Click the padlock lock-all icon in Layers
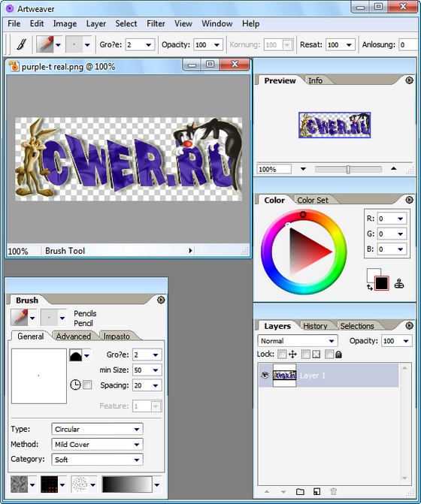 pos(338,355)
